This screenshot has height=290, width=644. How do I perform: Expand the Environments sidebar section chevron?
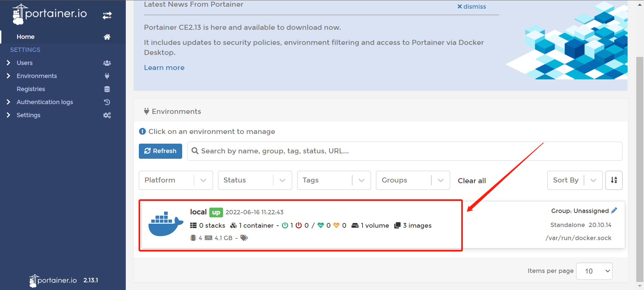(x=8, y=76)
